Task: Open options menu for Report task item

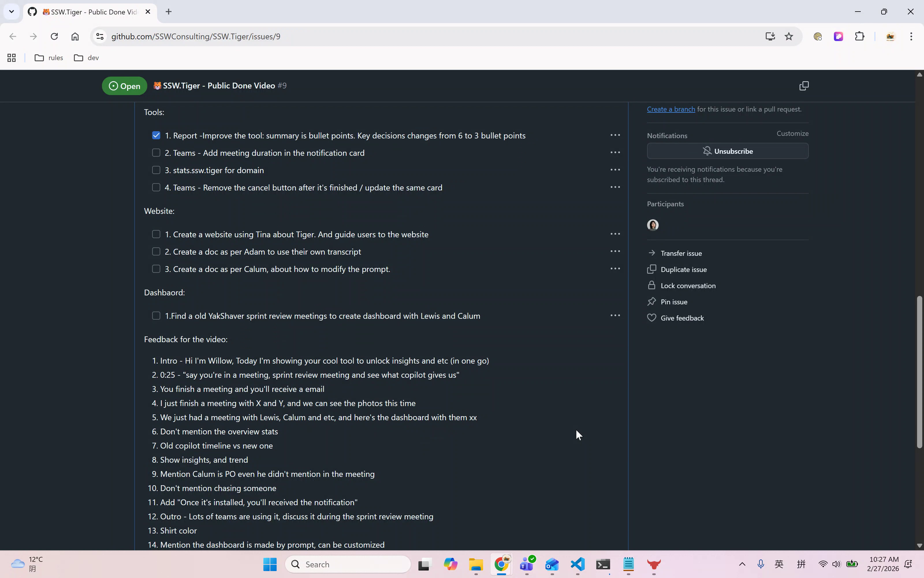Action: click(615, 135)
